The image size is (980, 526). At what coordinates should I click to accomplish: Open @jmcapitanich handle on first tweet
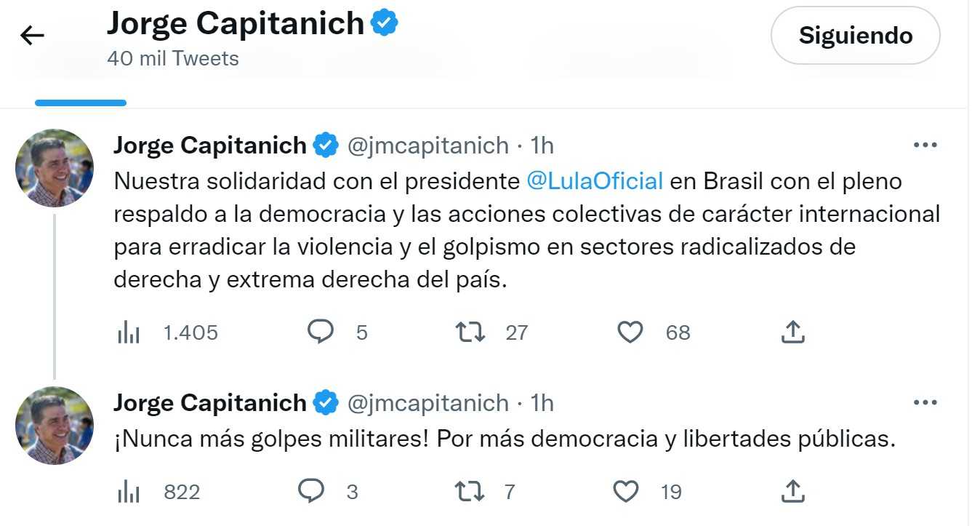(428, 146)
